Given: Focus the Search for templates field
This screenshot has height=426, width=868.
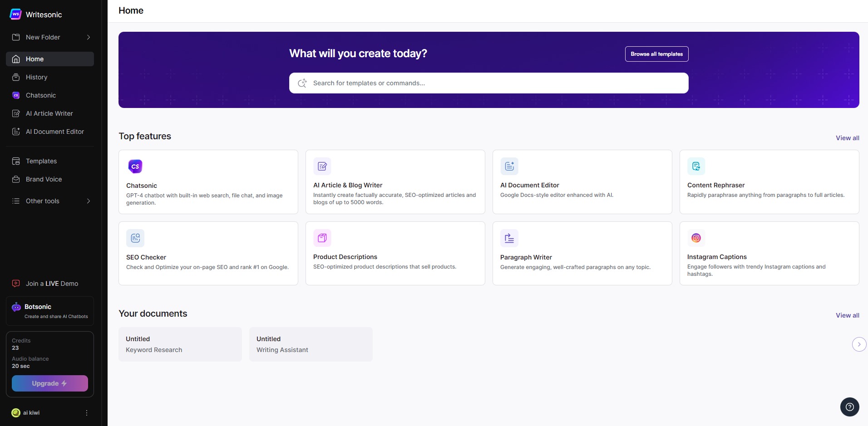Looking at the screenshot, I should [x=489, y=83].
